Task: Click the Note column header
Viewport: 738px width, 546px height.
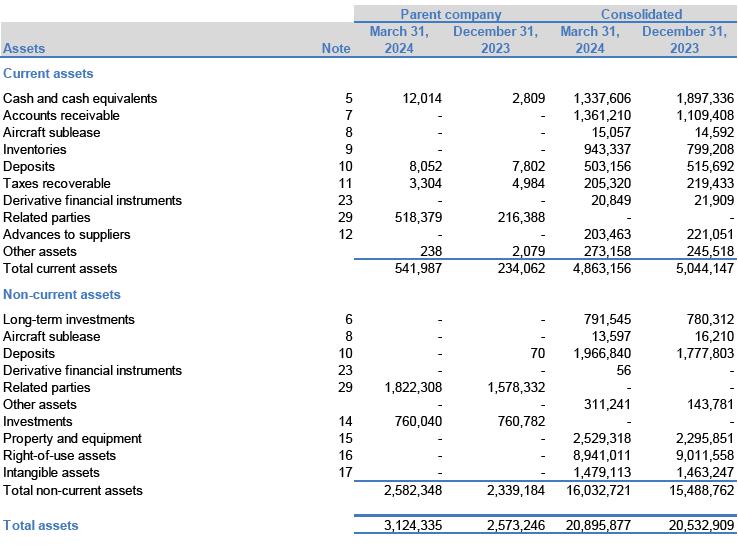Action: pyautogui.click(x=336, y=48)
